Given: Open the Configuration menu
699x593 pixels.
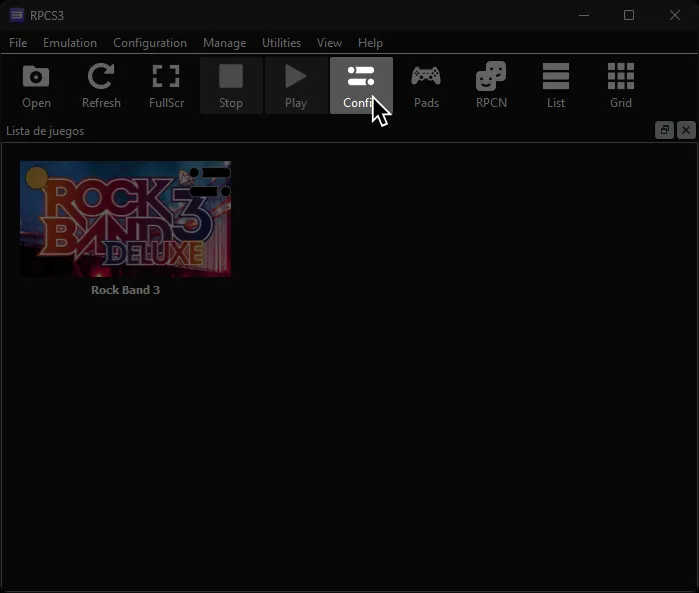Looking at the screenshot, I should [x=150, y=43].
